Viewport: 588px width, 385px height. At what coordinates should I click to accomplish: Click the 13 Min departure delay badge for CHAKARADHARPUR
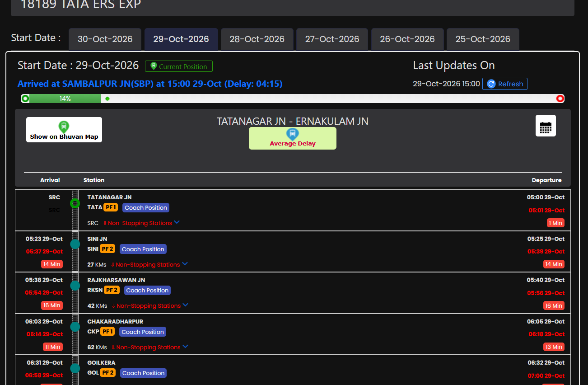click(x=554, y=347)
